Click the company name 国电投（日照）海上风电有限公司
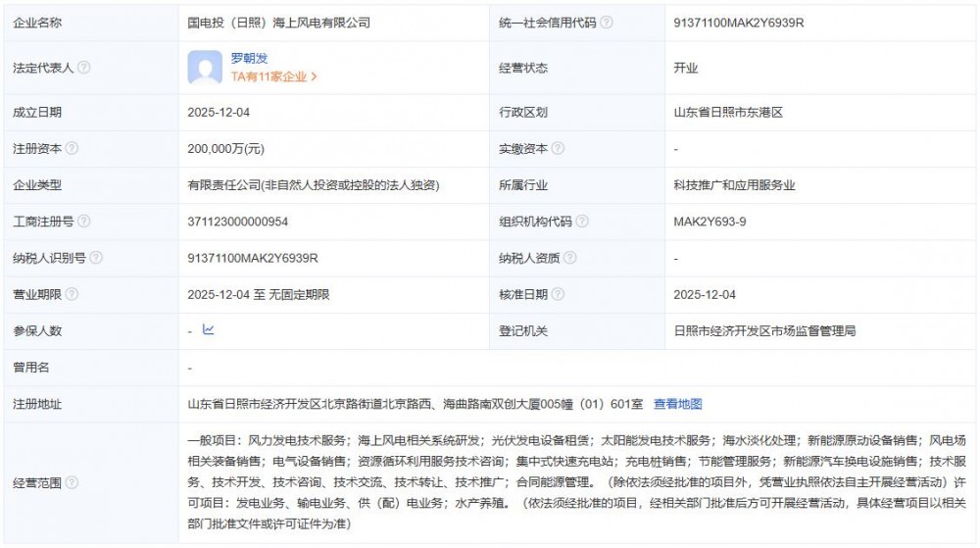The image size is (980, 548). click(x=278, y=22)
